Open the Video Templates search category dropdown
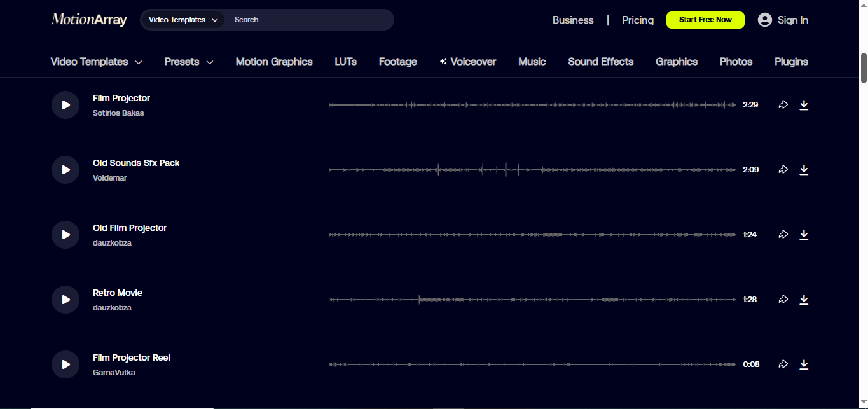 point(183,20)
